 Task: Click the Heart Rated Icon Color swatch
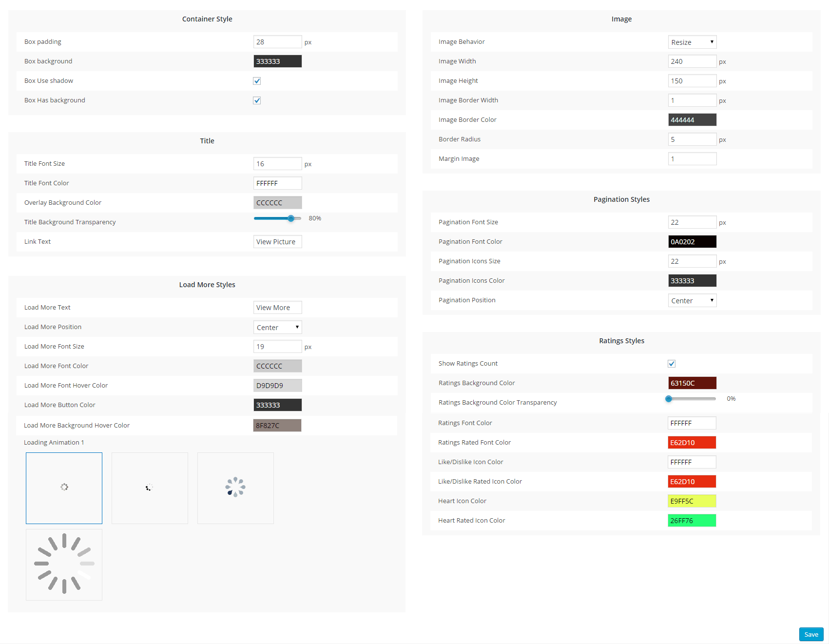(692, 521)
